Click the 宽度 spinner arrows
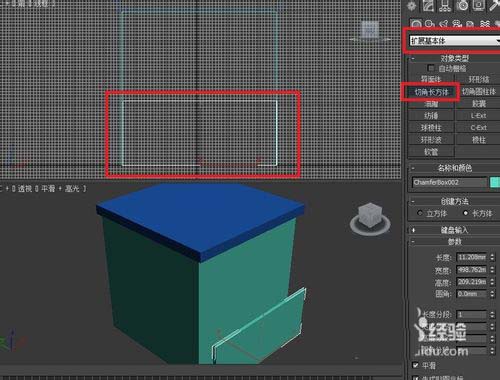 [x=492, y=270]
